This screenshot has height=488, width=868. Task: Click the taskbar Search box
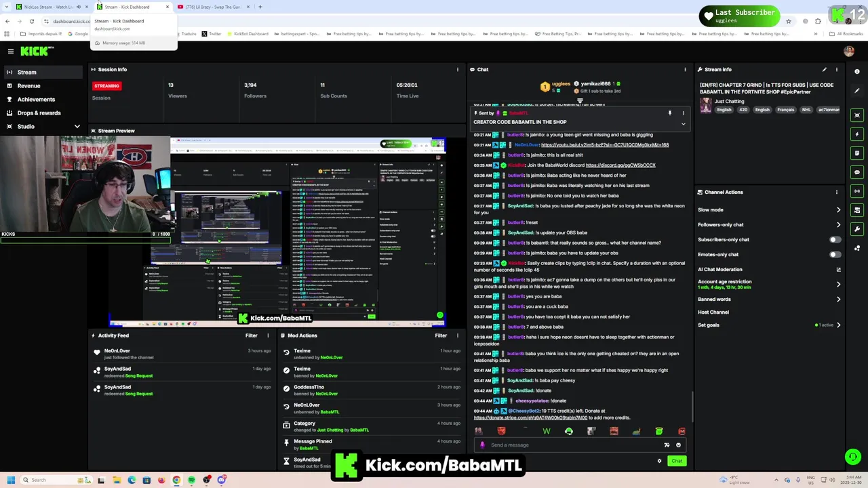[x=58, y=480]
